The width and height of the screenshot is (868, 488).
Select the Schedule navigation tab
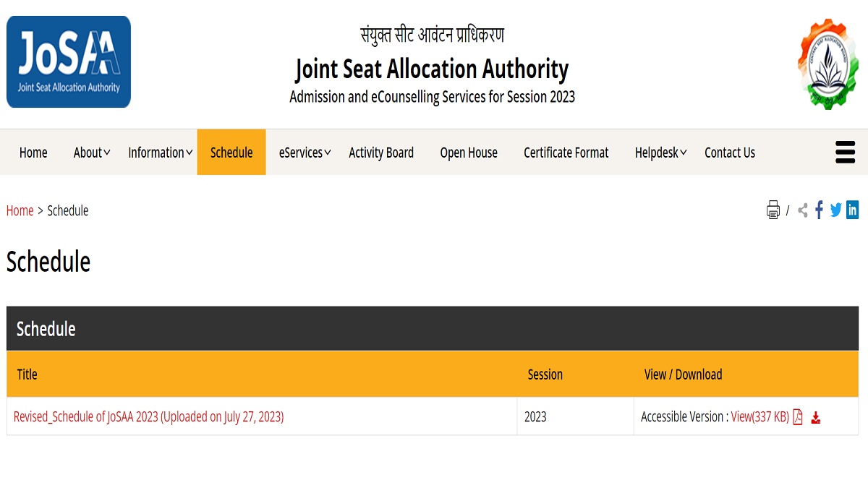pyautogui.click(x=231, y=153)
